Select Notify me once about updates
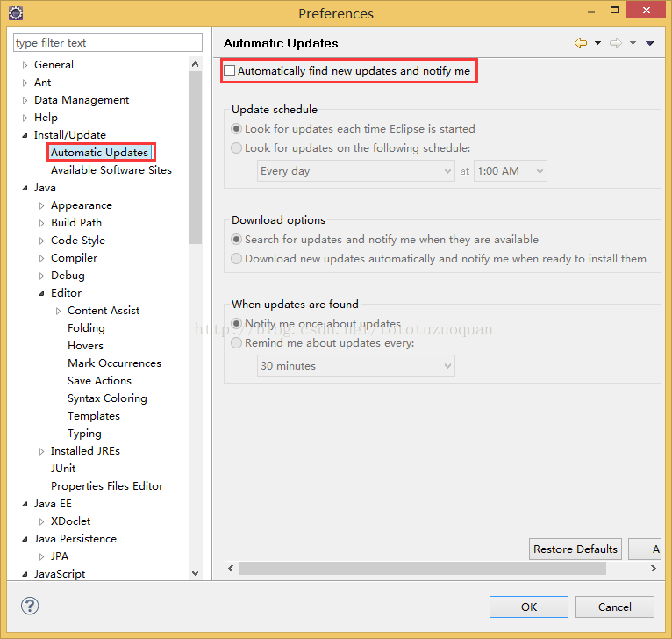672x639 pixels. coord(237,323)
